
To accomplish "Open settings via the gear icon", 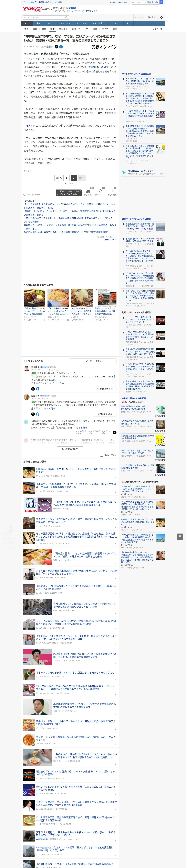I will (x=161, y=18).
